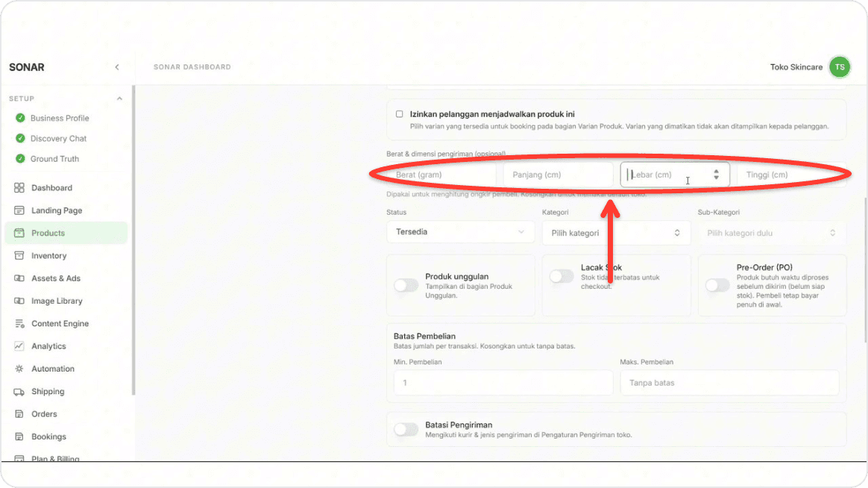
Task: Toggle the Produk unggulan switch
Action: tap(406, 286)
